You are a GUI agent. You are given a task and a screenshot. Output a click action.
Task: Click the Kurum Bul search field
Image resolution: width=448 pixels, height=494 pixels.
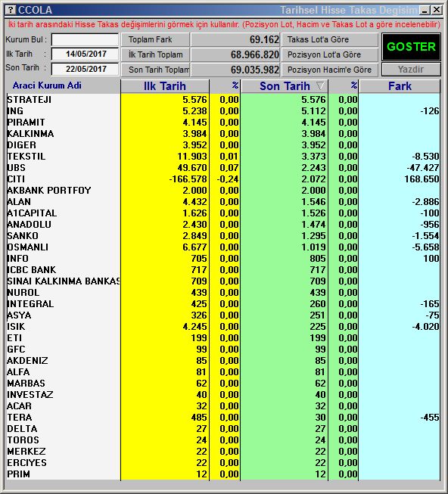tap(85, 39)
